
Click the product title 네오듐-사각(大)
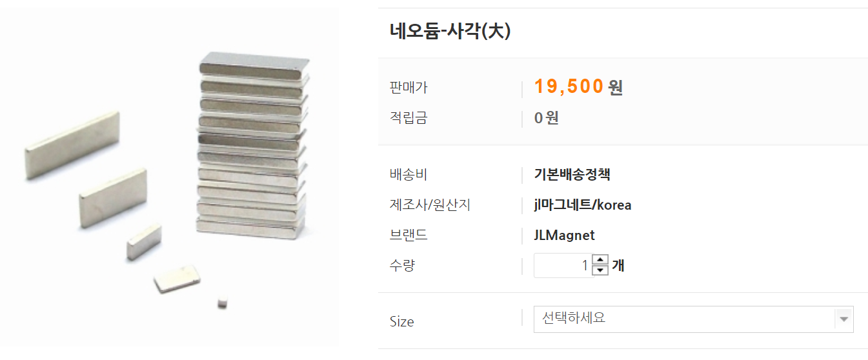(450, 31)
